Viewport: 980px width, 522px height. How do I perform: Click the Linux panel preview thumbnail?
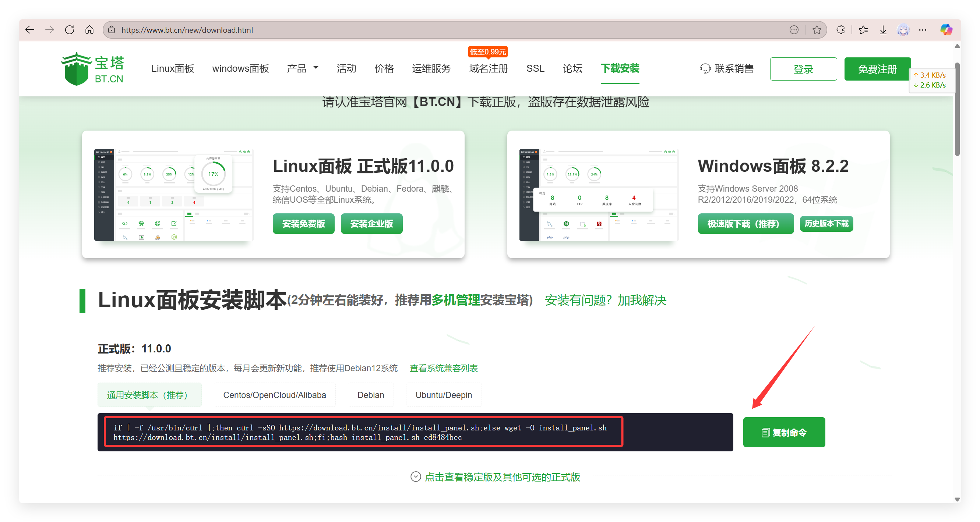pyautogui.click(x=174, y=195)
